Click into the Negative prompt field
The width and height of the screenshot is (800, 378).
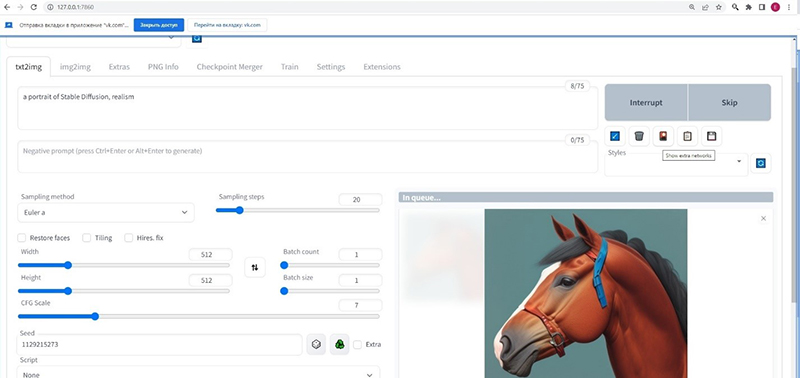tap(308, 157)
